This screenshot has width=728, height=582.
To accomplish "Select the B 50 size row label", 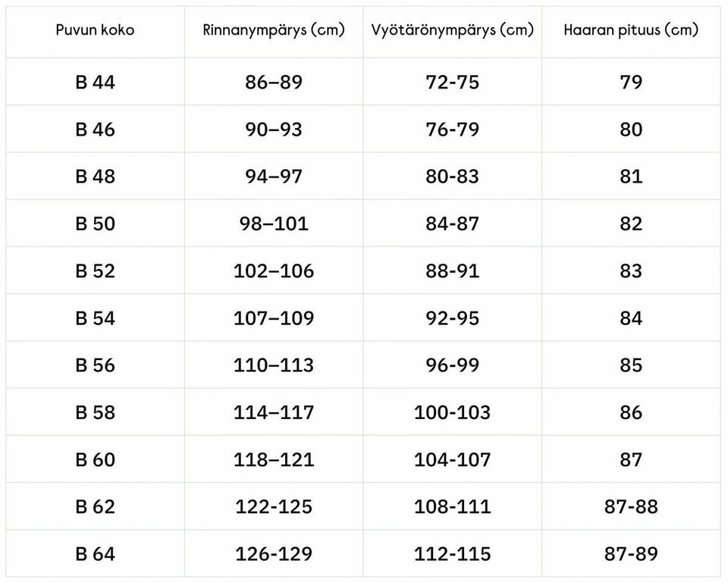I will point(95,224).
